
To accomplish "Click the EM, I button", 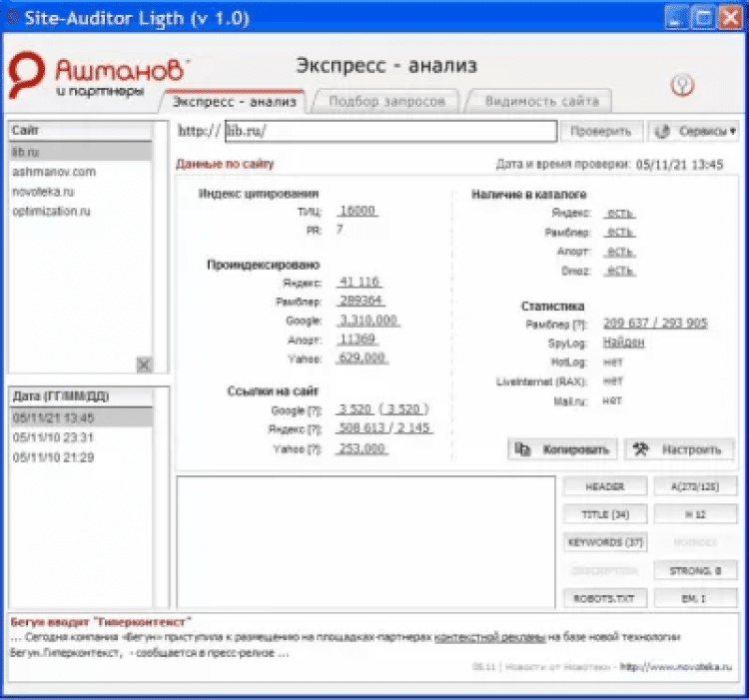I will 695,598.
